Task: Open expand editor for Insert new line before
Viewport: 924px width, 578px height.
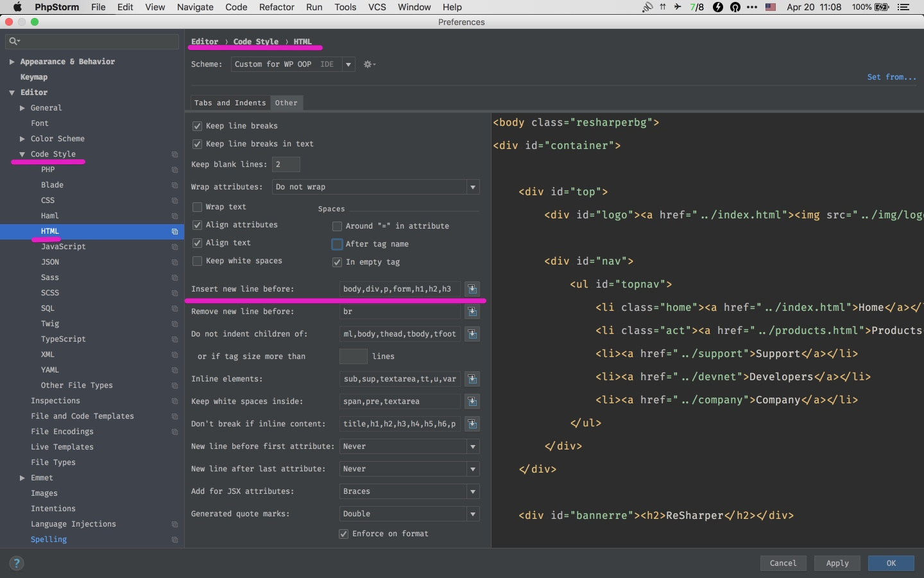Action: coord(472,289)
